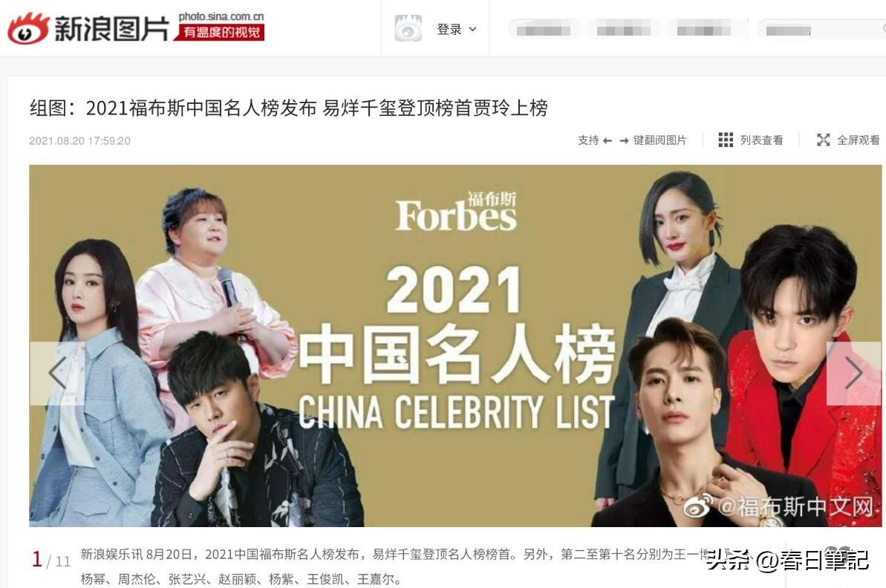Click the article headline about 福布斯中国名人榜

coord(289,108)
